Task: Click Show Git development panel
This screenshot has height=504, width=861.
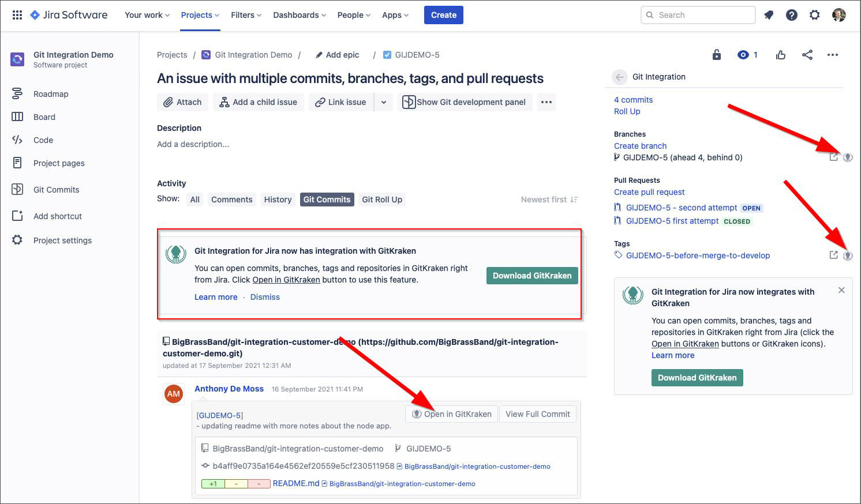Action: pyautogui.click(x=465, y=102)
